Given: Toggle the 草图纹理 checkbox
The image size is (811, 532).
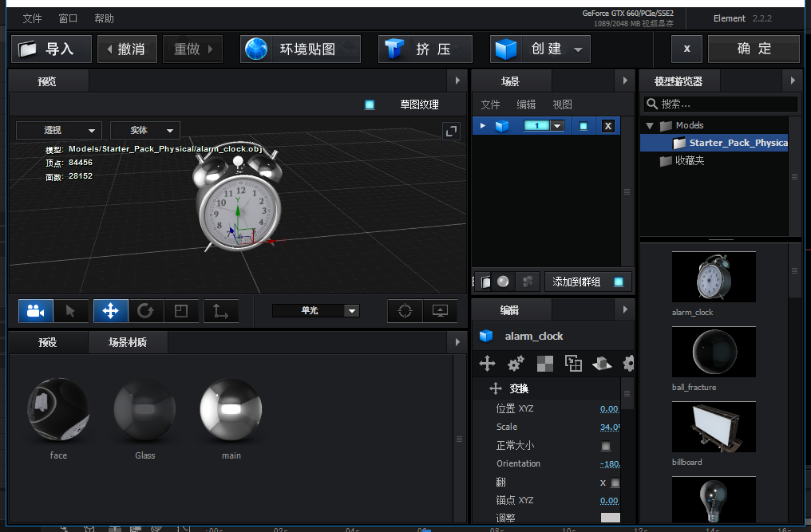Looking at the screenshot, I should click(x=370, y=104).
